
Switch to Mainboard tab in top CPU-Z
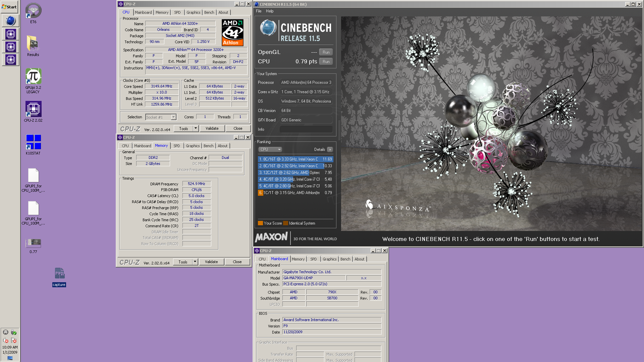pos(143,12)
